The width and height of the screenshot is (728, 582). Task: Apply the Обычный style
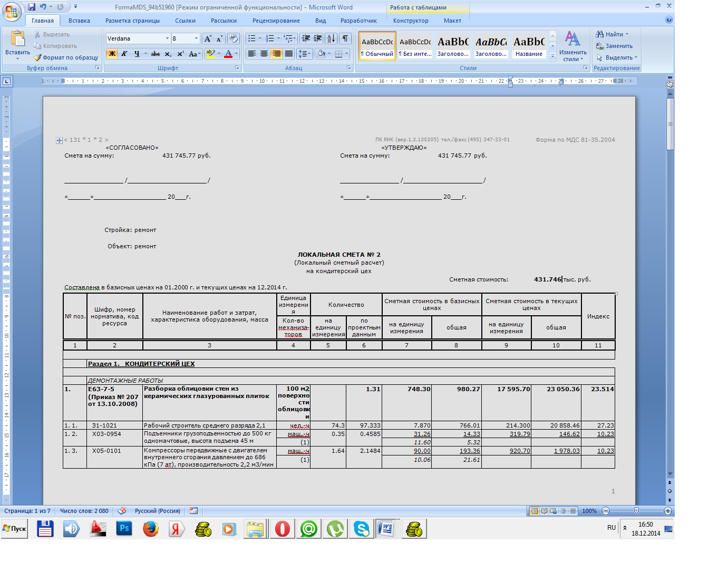click(x=377, y=46)
